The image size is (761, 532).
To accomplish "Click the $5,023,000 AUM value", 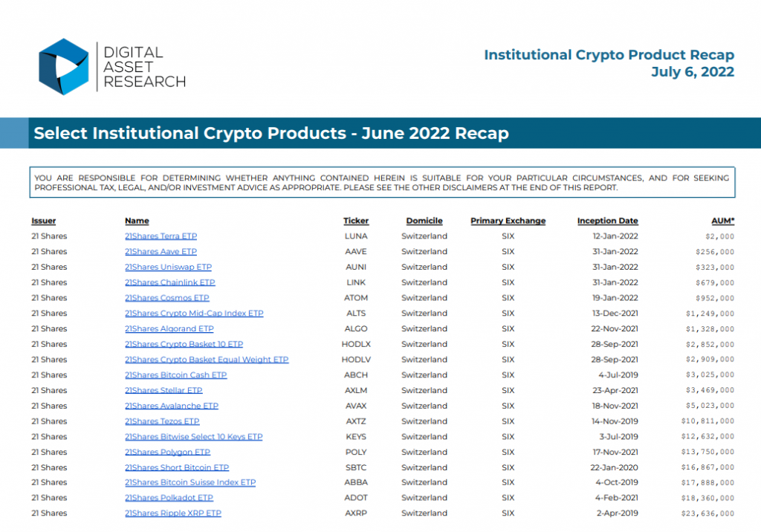I will [x=710, y=406].
